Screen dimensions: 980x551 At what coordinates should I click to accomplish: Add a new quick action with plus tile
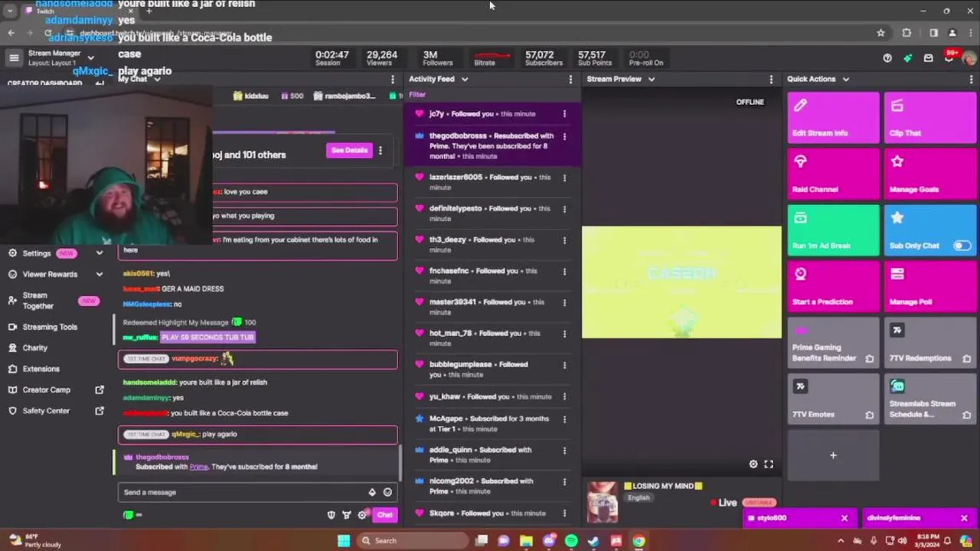tap(833, 455)
